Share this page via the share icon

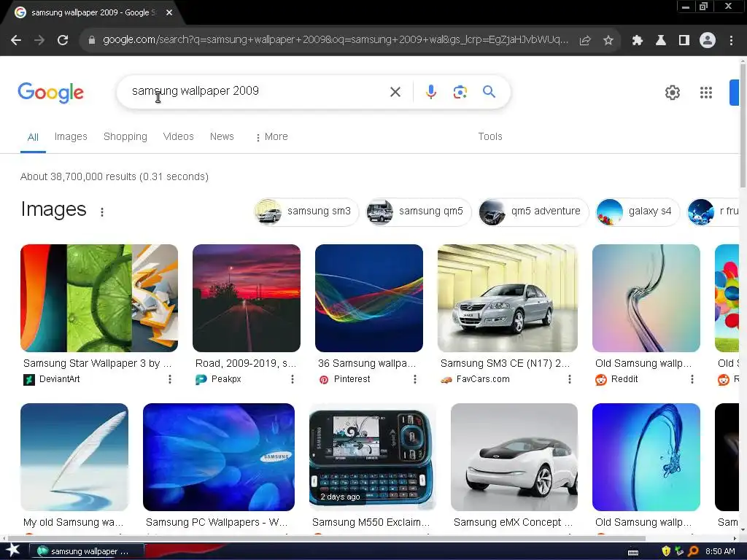pyautogui.click(x=585, y=41)
